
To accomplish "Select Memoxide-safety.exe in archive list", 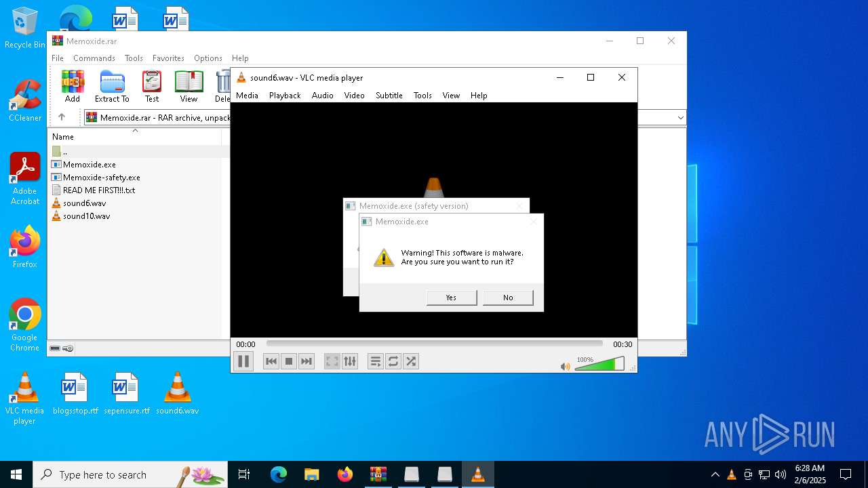I will [101, 178].
